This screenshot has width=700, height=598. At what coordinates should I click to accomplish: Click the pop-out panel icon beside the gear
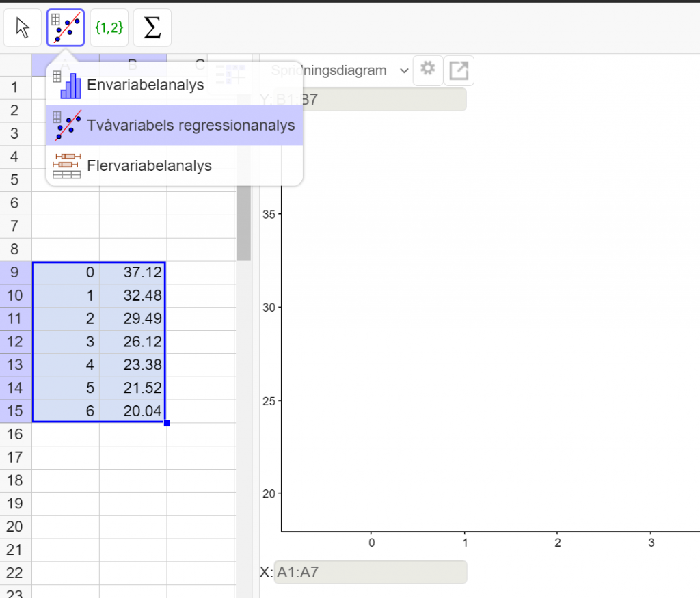(459, 70)
